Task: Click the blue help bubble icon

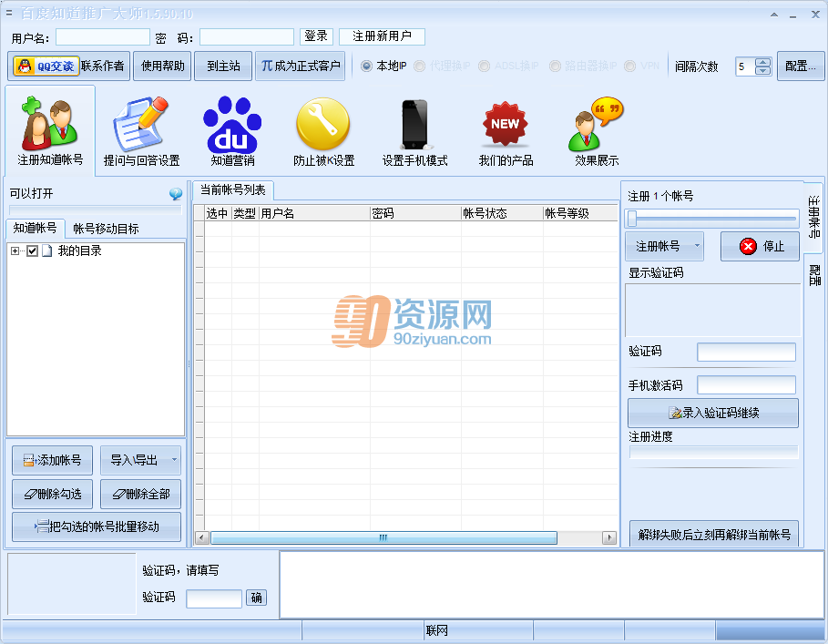Action: 176,194
